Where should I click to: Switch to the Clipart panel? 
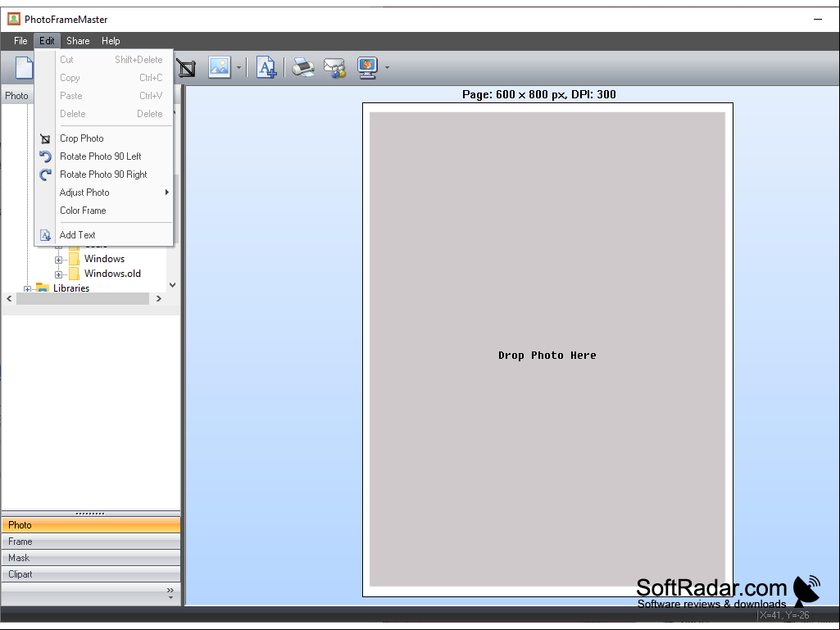click(91, 574)
